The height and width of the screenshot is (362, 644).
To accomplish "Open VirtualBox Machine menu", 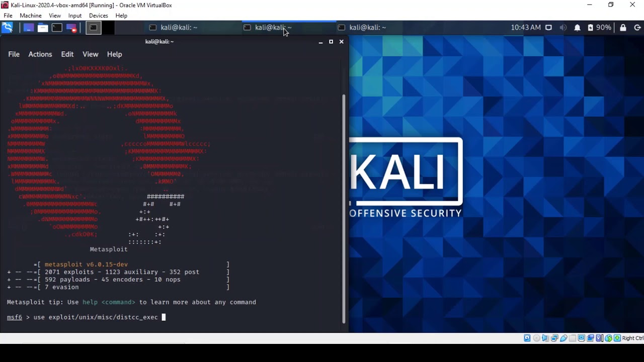I will click(31, 16).
